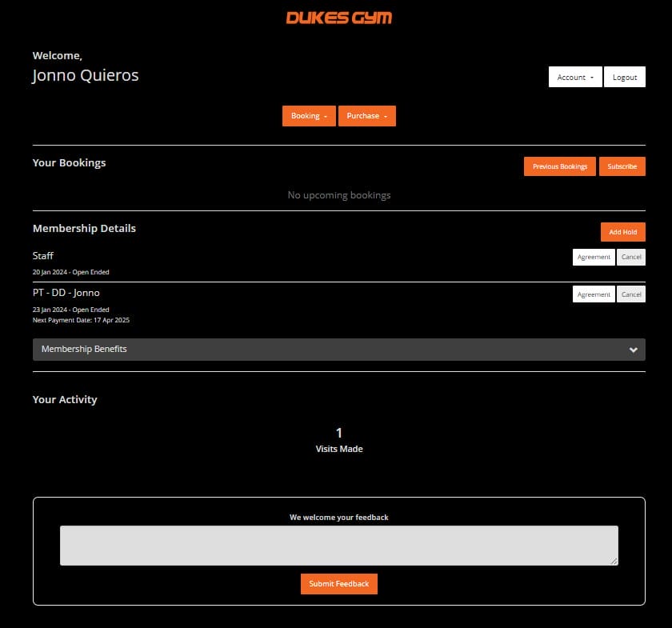Viewport: 672px width, 628px height.
Task: Open the Account dropdown menu
Action: pos(575,77)
